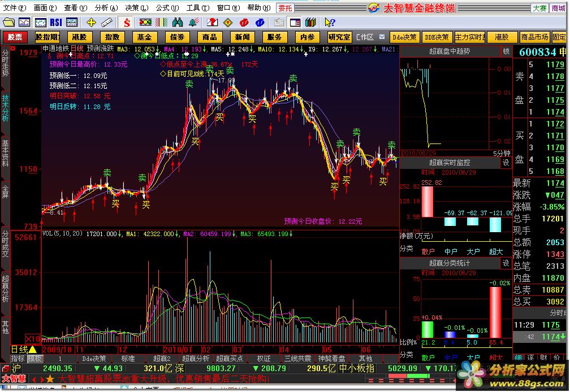
Task: Toggle the 锁 lock on 超赢盘中趋势 panel
Action: pyautogui.click(x=506, y=51)
